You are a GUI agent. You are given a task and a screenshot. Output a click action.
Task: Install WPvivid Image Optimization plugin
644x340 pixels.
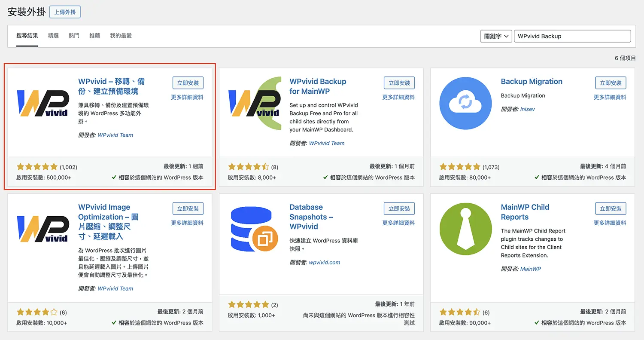188,208
